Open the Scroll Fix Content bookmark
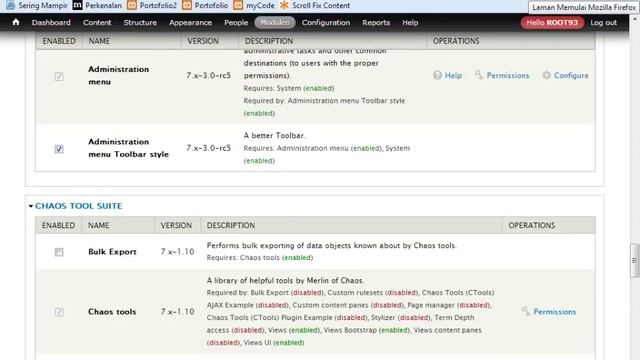640x360 pixels. tap(315, 5)
